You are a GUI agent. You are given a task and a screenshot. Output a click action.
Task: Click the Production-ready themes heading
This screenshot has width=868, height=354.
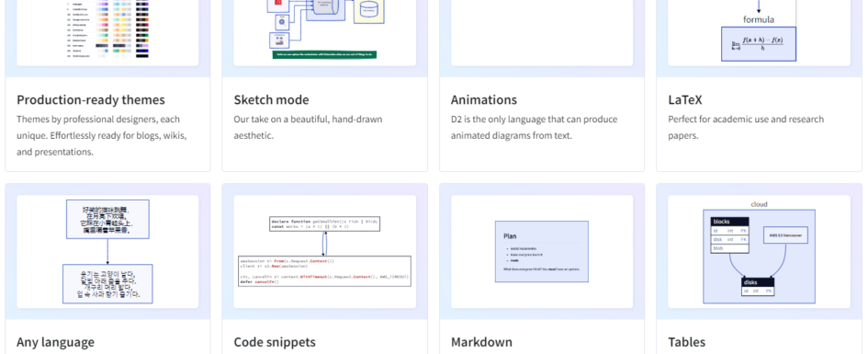pyautogui.click(x=91, y=99)
